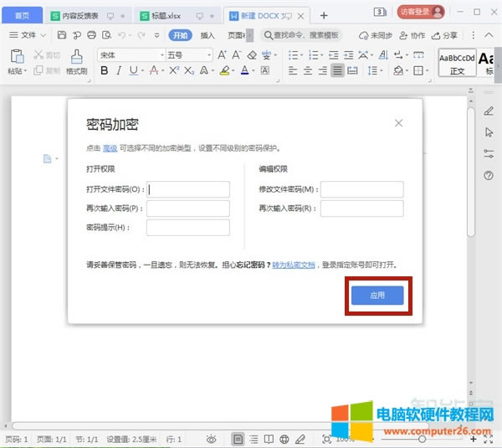The width and height of the screenshot is (502, 448).
Task: Click the zoom slider in status bar
Action: 423,439
